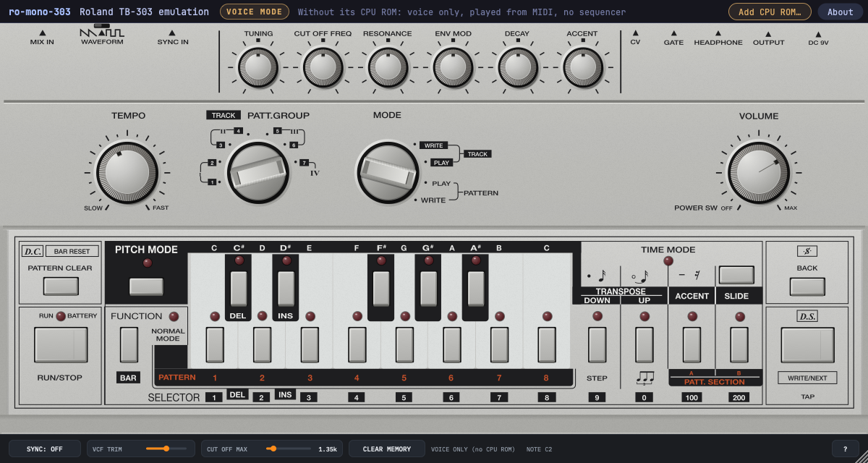The image size is (868, 463).
Task: Click the CV jack arrow
Action: 635,33
